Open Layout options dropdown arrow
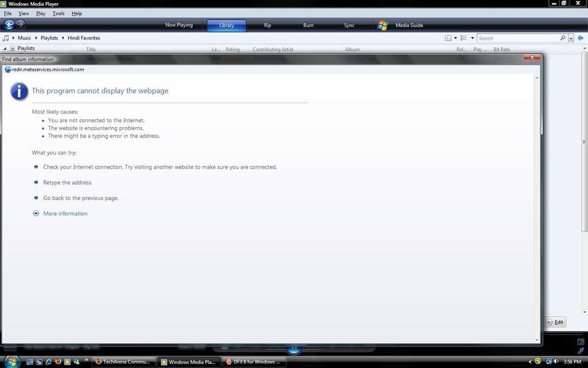The width and height of the screenshot is (588, 368). click(455, 38)
